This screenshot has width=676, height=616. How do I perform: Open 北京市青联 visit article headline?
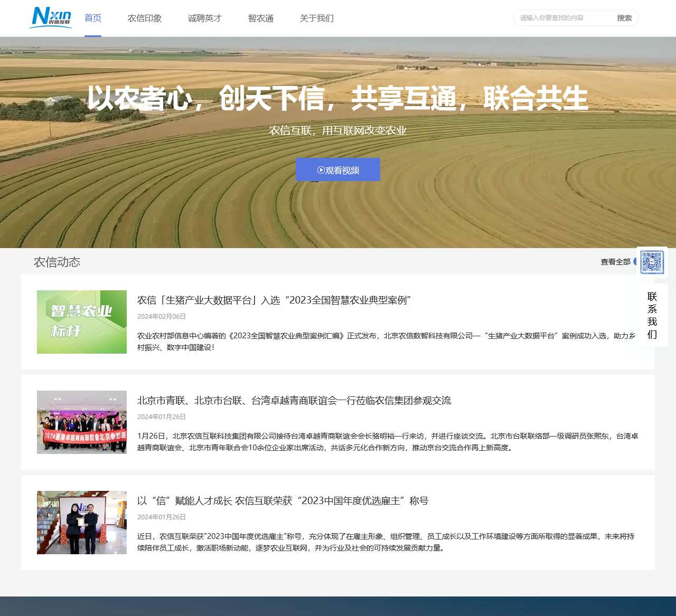click(294, 401)
